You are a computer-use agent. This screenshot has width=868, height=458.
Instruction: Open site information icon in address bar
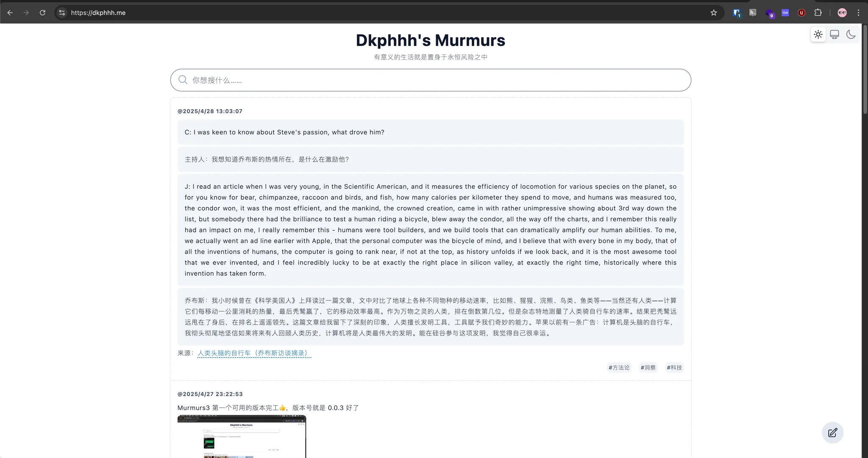click(x=62, y=13)
